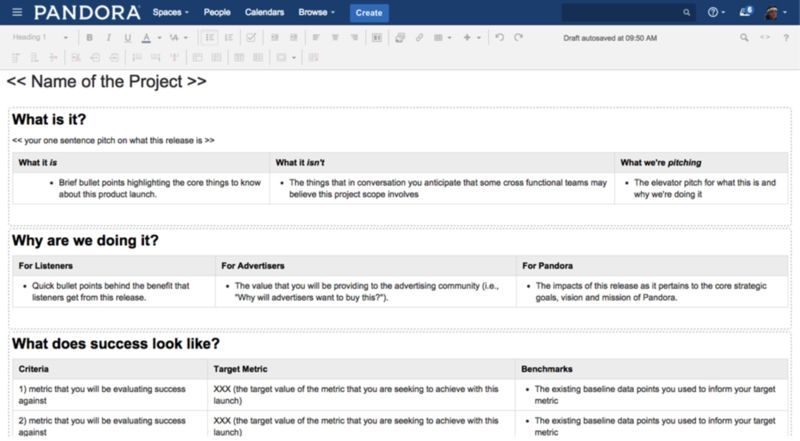The width and height of the screenshot is (800, 441).
Task: Open the notifications icon in header
Action: 745,12
